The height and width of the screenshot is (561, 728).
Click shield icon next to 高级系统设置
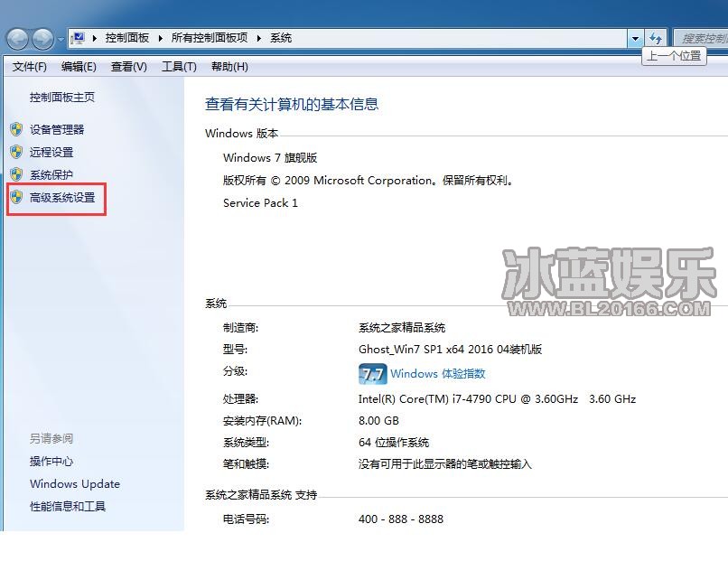(x=16, y=197)
